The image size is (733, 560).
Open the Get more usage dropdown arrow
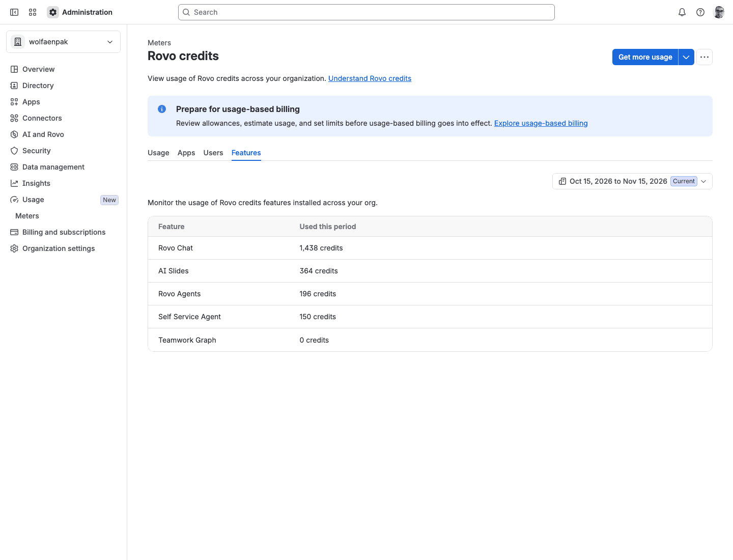[686, 57]
